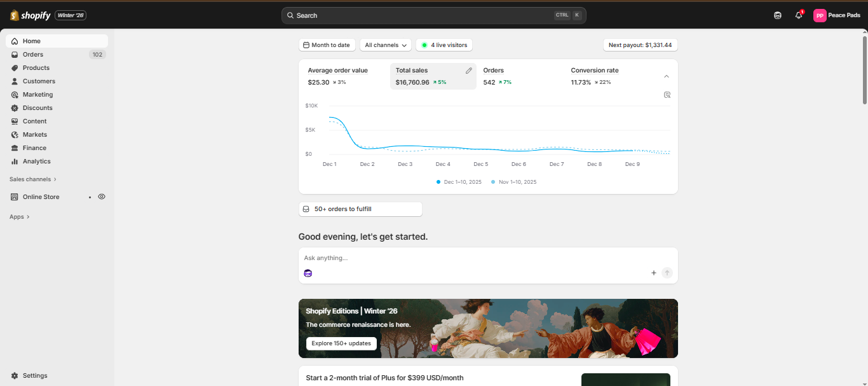The height and width of the screenshot is (386, 868).
Task: Go to Orders in the sidebar
Action: (57, 55)
